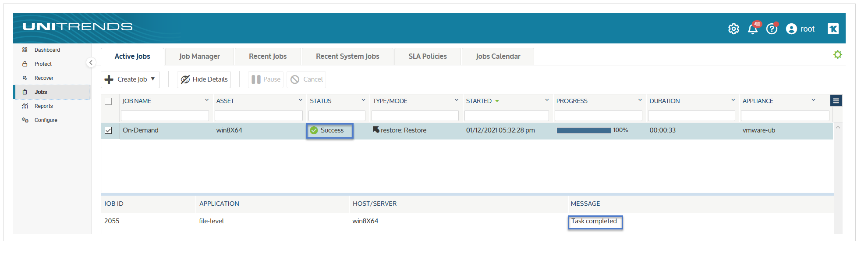Open TYPE/MODE column menu chevron
868x254 pixels.
[457, 100]
